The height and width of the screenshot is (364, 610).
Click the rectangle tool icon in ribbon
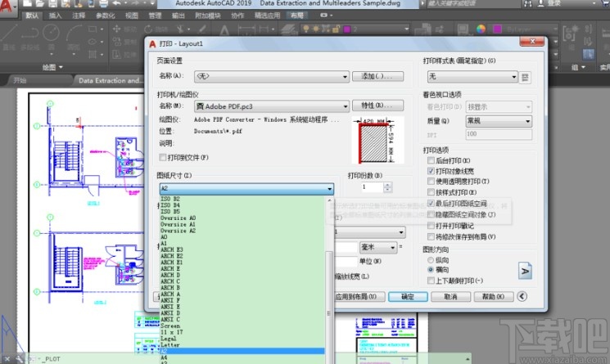pos(93,29)
